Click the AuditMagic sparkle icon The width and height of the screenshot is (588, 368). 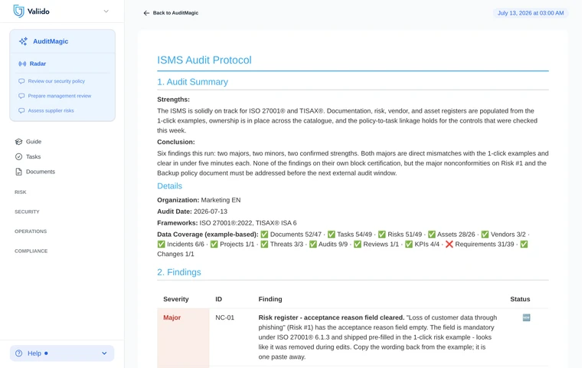click(23, 41)
